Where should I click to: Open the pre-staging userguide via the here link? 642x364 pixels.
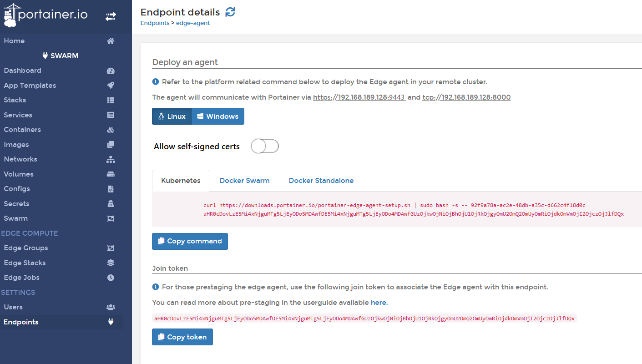point(378,302)
